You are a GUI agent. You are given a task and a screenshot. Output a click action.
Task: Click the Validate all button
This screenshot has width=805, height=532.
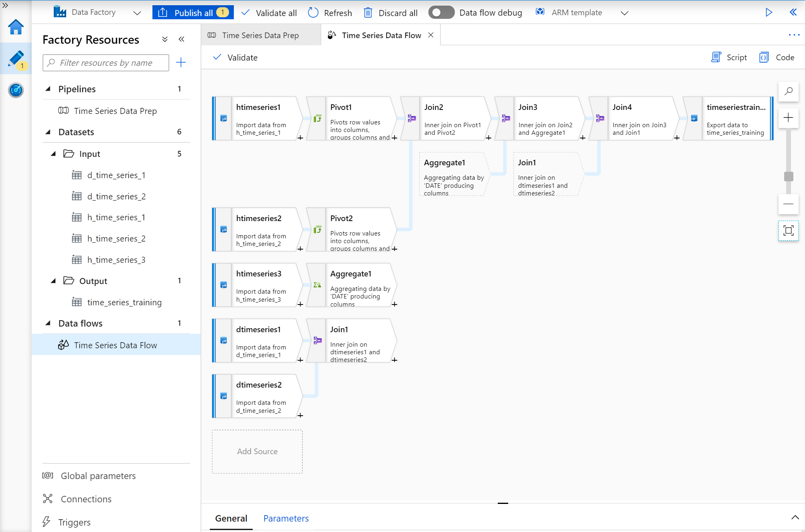tap(270, 12)
